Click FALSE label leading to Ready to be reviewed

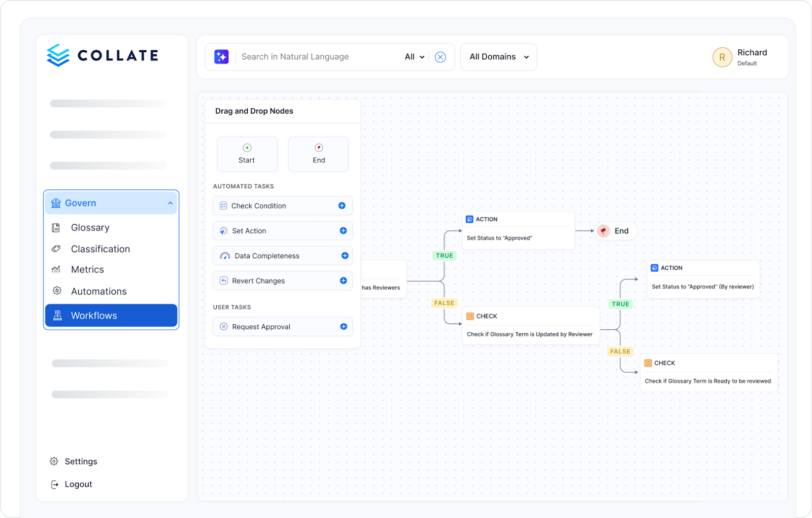[620, 351]
